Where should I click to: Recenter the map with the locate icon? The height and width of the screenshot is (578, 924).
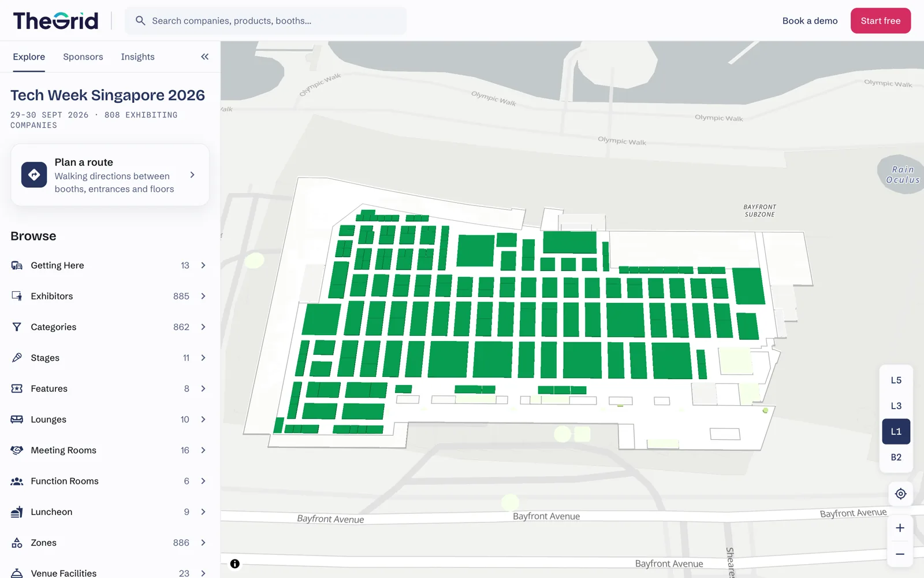900,494
